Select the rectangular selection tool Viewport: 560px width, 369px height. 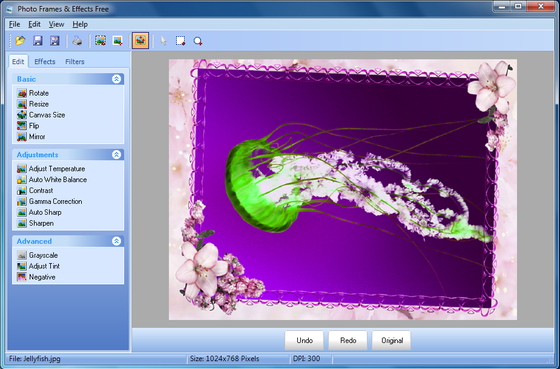coord(180,41)
